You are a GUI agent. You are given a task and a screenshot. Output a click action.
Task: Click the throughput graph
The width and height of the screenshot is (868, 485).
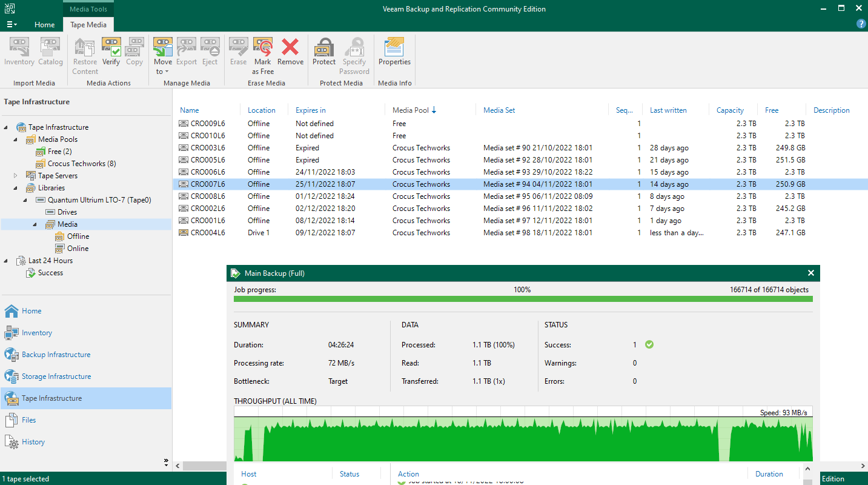[523, 434]
